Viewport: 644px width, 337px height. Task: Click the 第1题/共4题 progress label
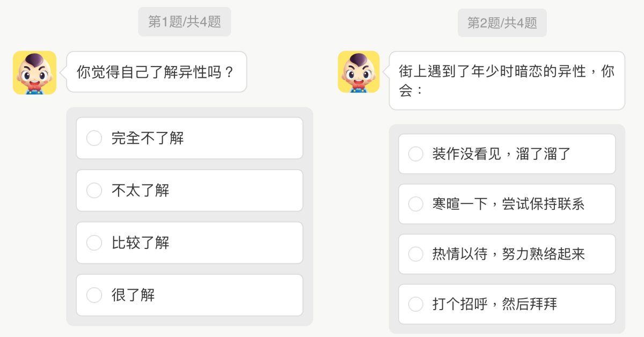184,22
